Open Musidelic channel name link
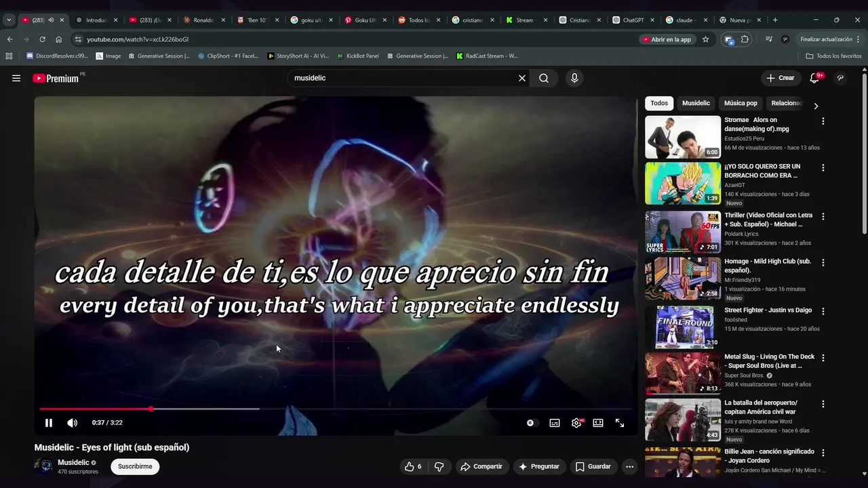This screenshot has width=868, height=488. point(73,462)
